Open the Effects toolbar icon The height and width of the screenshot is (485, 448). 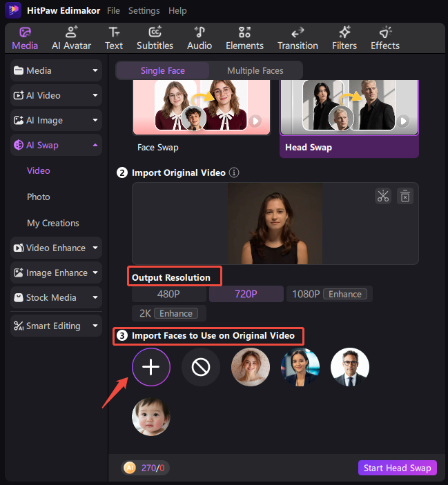click(385, 39)
